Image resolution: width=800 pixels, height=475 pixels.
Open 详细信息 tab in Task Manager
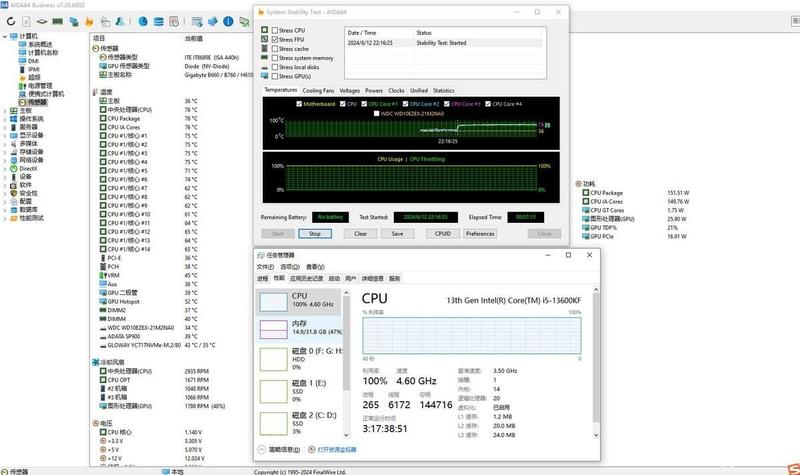372,278
